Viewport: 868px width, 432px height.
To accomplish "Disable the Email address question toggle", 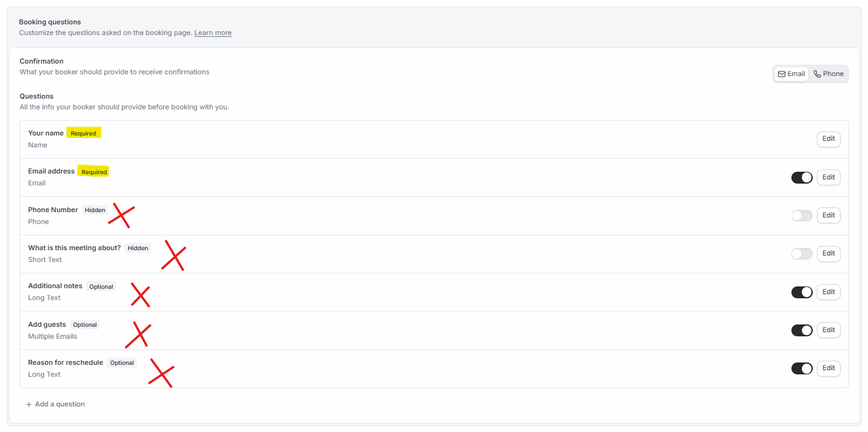I will coord(802,177).
